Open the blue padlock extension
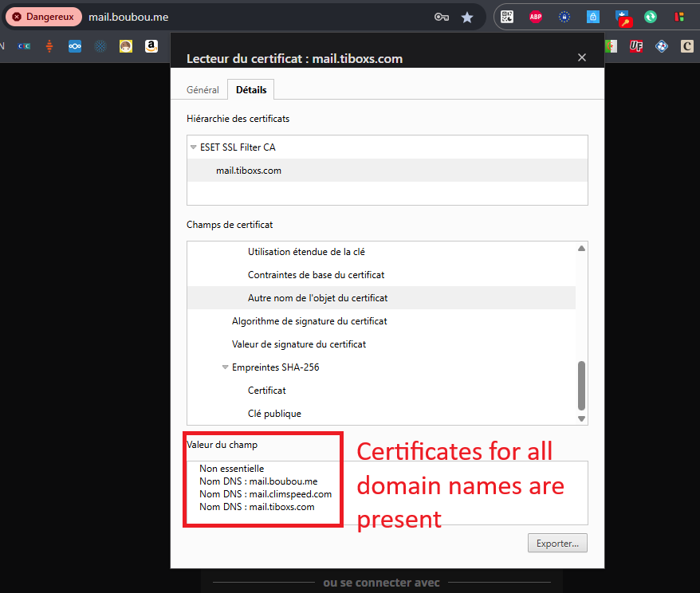The height and width of the screenshot is (593, 700). pos(593,17)
